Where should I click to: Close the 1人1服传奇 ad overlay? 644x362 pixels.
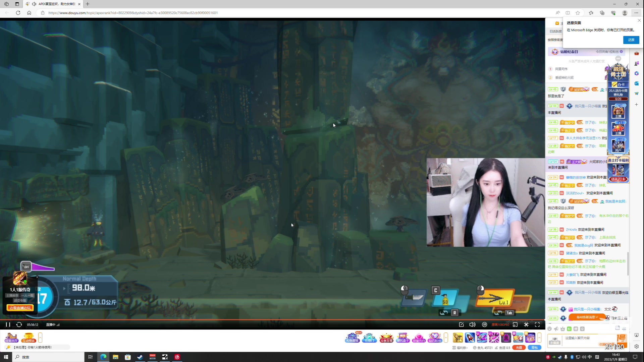37,277
